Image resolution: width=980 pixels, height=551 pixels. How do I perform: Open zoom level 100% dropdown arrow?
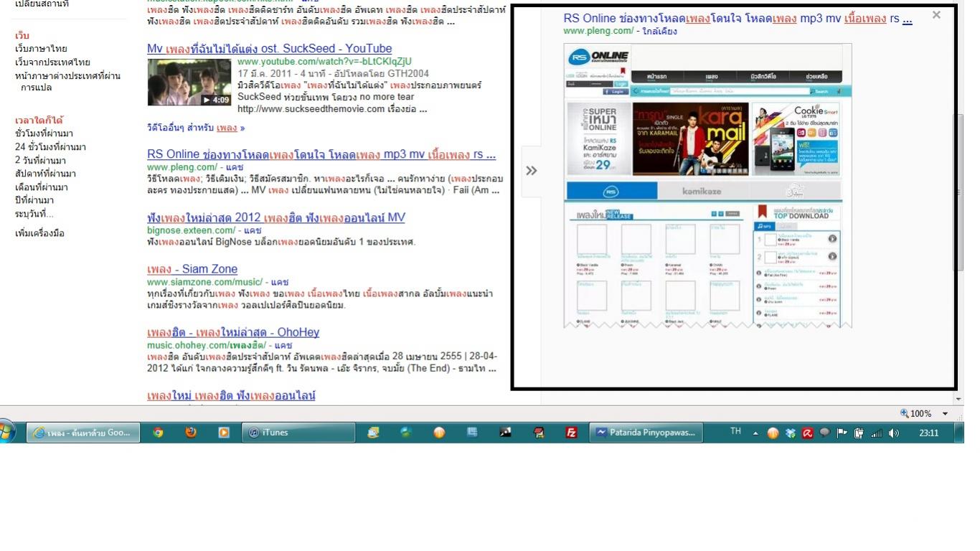point(945,414)
